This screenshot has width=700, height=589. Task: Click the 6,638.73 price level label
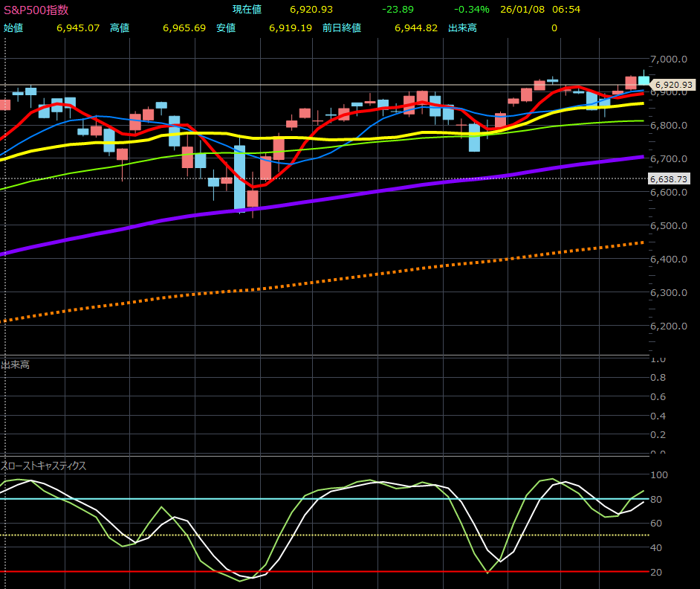669,178
